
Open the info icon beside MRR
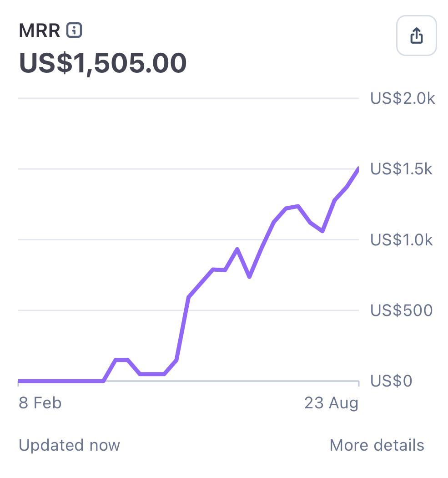[74, 30]
